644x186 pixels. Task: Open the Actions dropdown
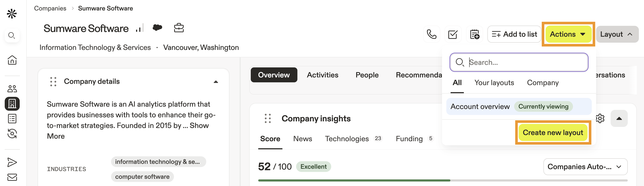point(568,34)
